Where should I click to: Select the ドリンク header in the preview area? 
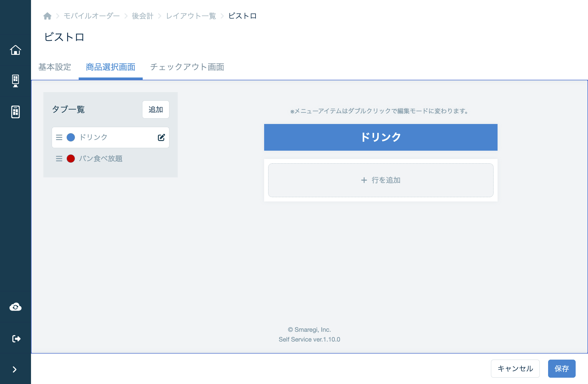point(380,137)
